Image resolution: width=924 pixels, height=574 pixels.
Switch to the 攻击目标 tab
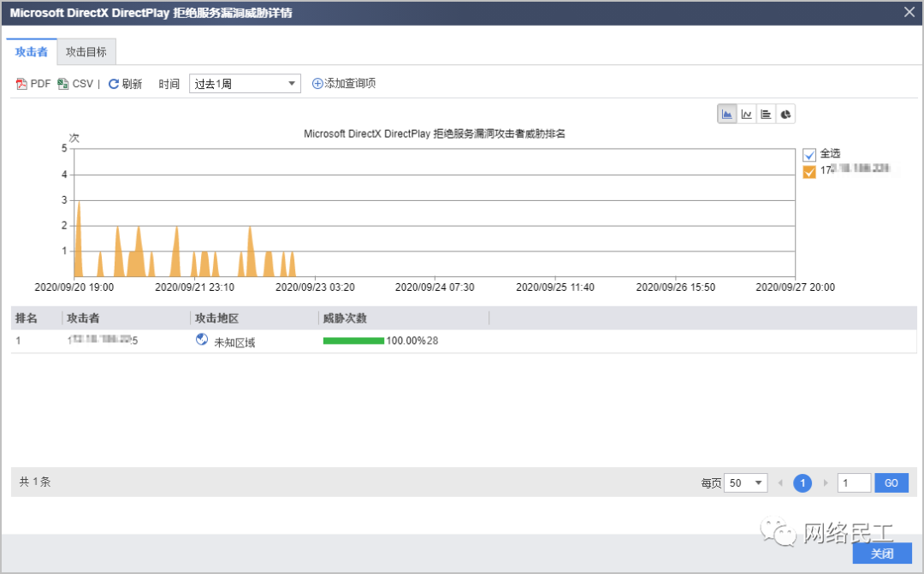86,52
